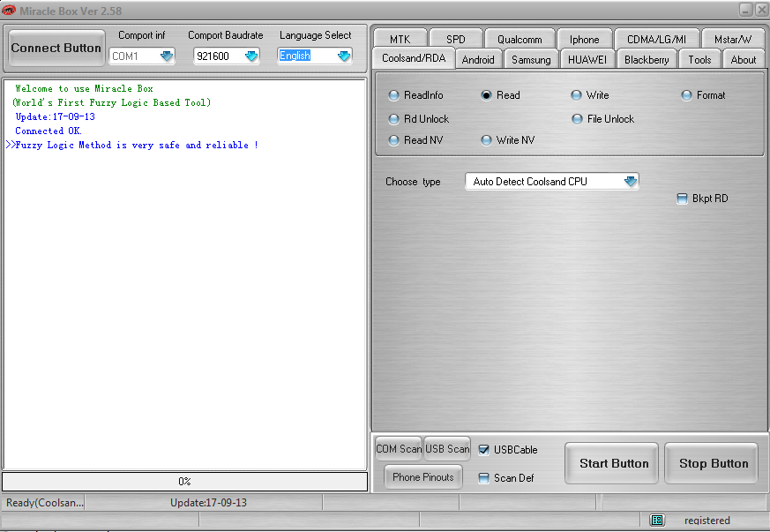Click the status bar calculator-like icon

[657, 520]
